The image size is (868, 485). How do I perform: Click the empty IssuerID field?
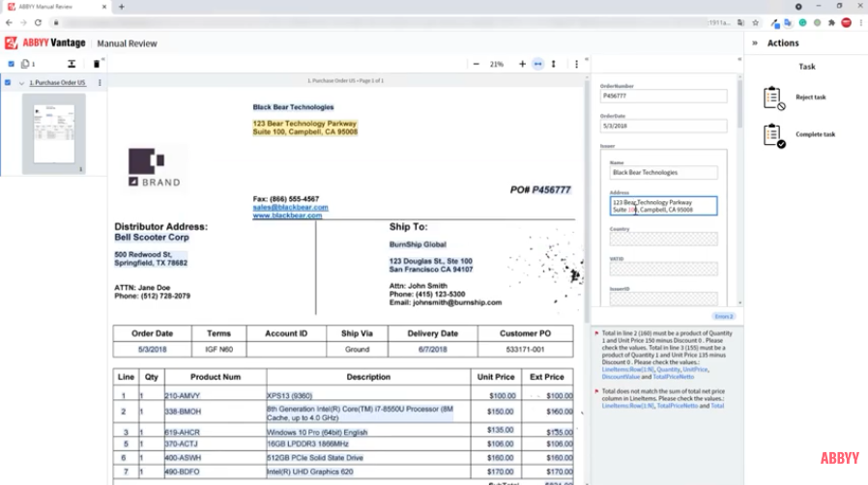(x=663, y=299)
